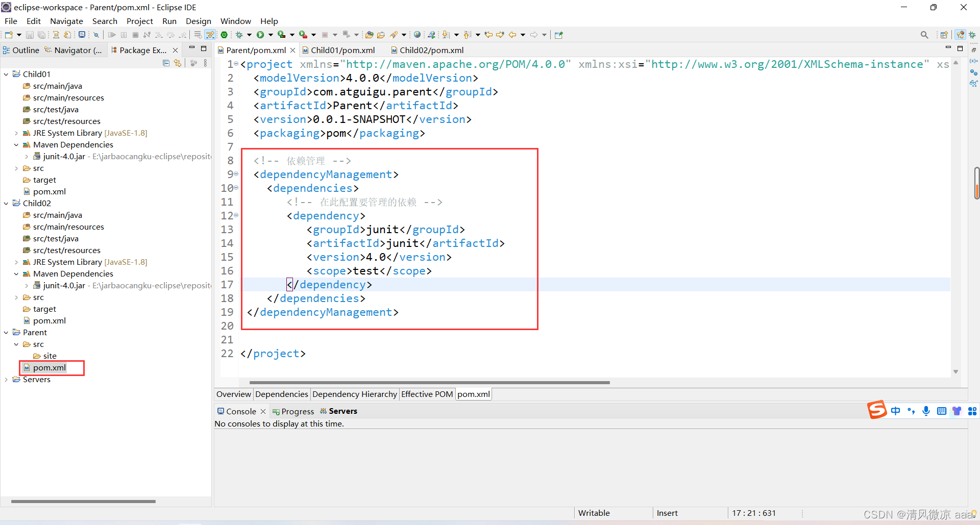Image resolution: width=980 pixels, height=525 pixels.
Task: Click the Forward navigation arrow
Action: 534,35
